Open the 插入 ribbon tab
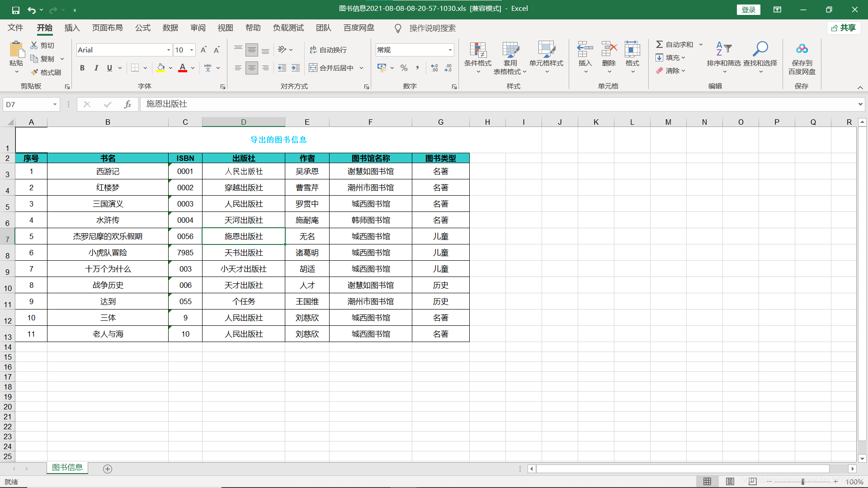868x488 pixels. 72,28
